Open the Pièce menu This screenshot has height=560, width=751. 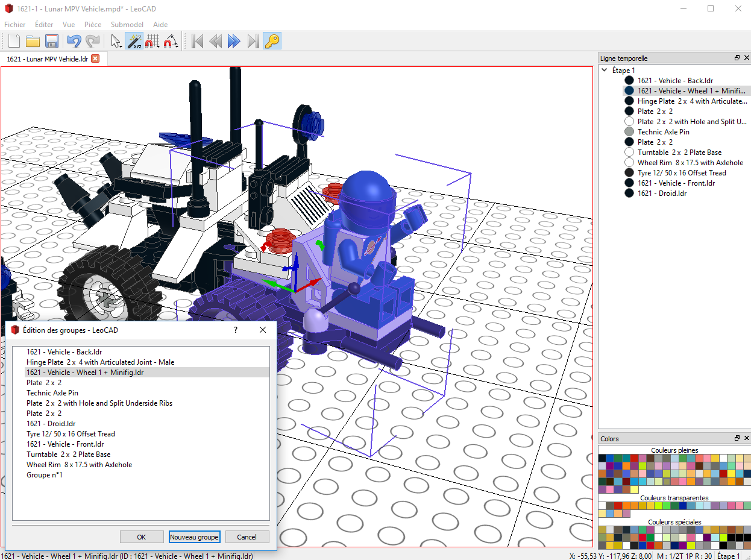93,25
